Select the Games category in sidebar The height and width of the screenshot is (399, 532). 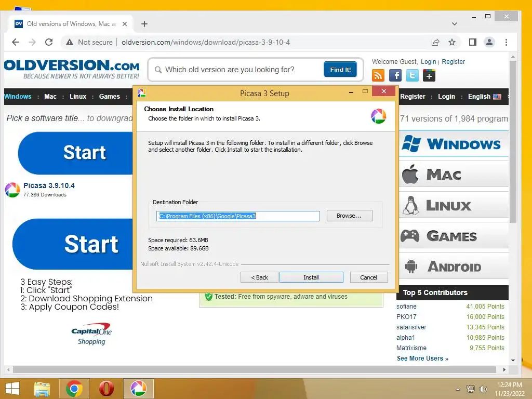tap(454, 236)
